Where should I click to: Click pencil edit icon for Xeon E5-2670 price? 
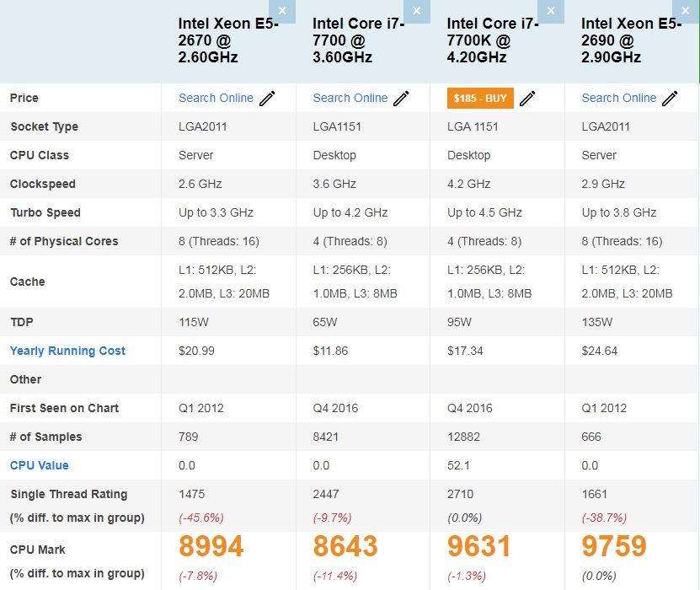coord(267,99)
